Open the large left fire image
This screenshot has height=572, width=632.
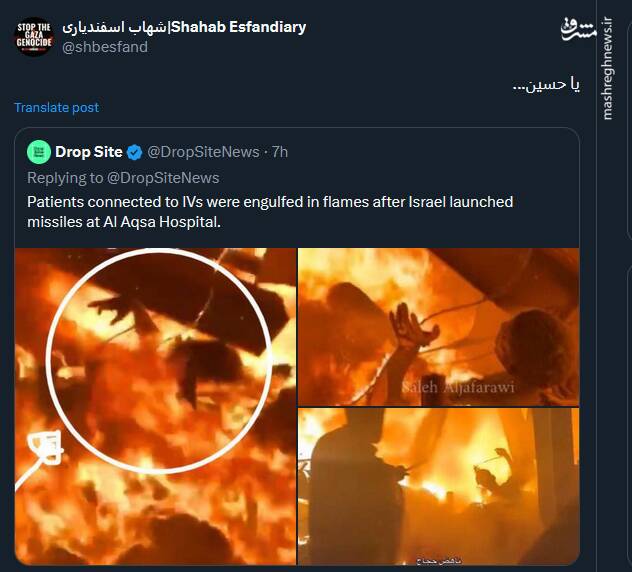[155, 406]
